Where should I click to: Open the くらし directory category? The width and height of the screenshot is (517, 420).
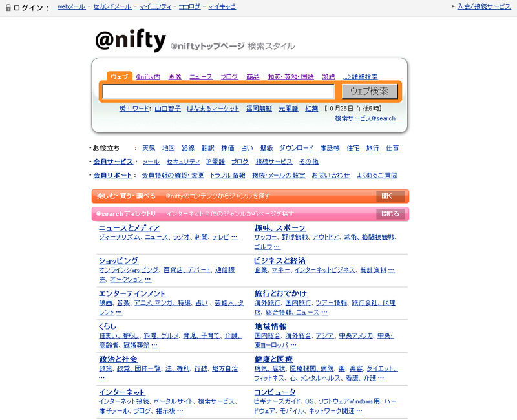pos(108,326)
